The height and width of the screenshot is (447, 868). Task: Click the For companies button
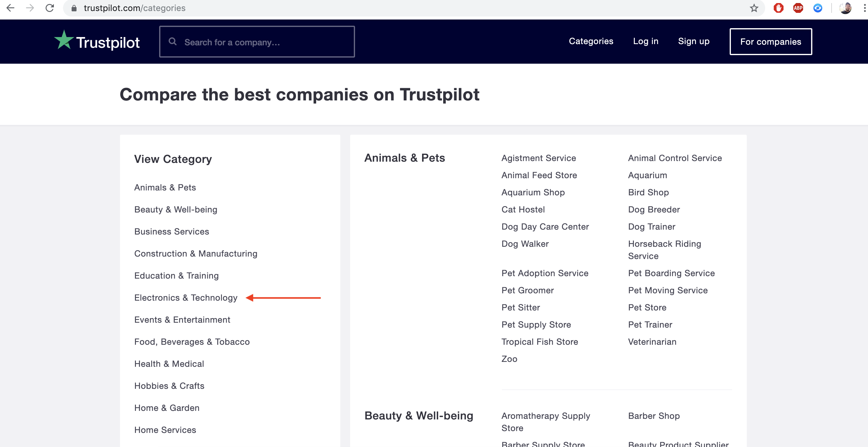tap(770, 42)
